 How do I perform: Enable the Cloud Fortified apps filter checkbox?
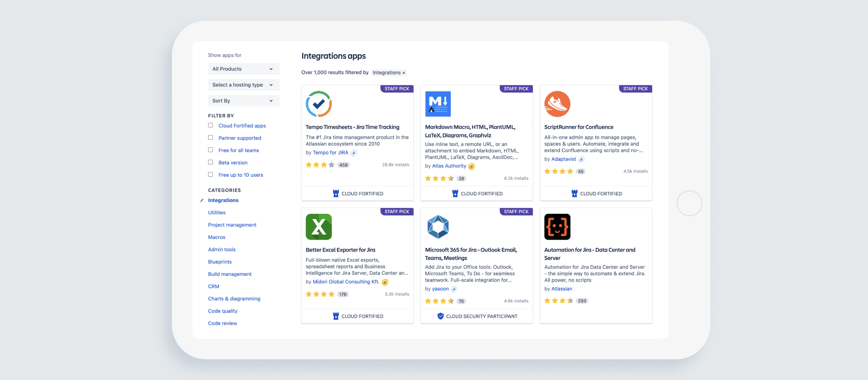click(x=211, y=126)
